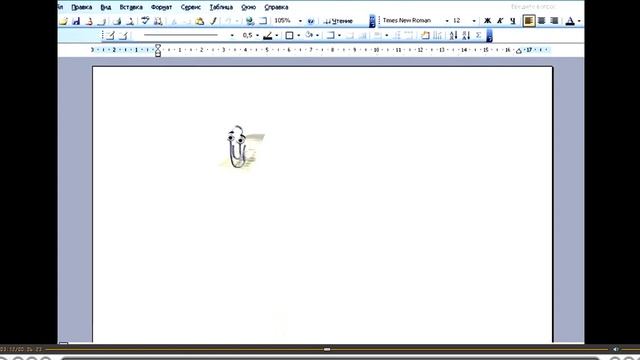Screen dimensions: 640x360
Task: Open Word Help question icon
Action: 311,21
